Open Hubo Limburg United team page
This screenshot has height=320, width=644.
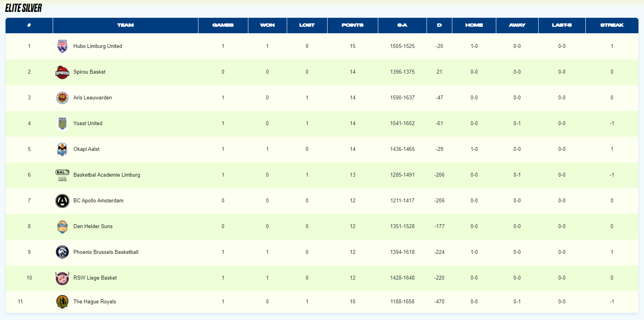click(97, 46)
